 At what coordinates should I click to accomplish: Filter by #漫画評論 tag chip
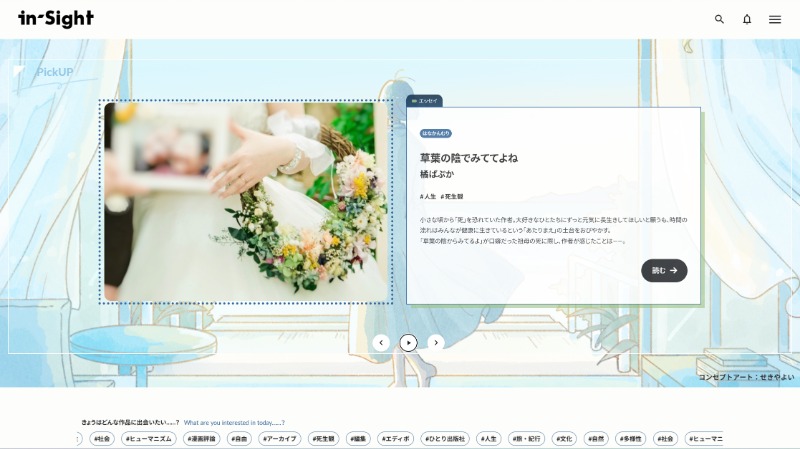pyautogui.click(x=201, y=438)
